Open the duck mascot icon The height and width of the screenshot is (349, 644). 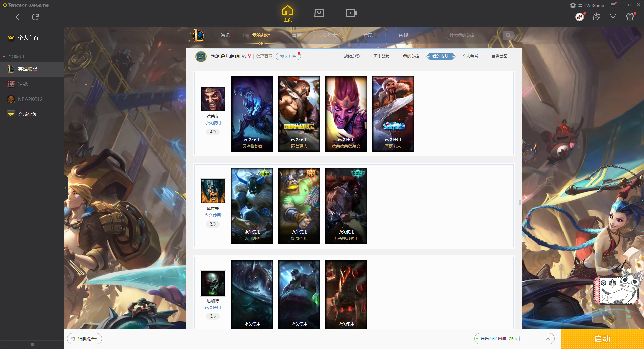pos(596,17)
